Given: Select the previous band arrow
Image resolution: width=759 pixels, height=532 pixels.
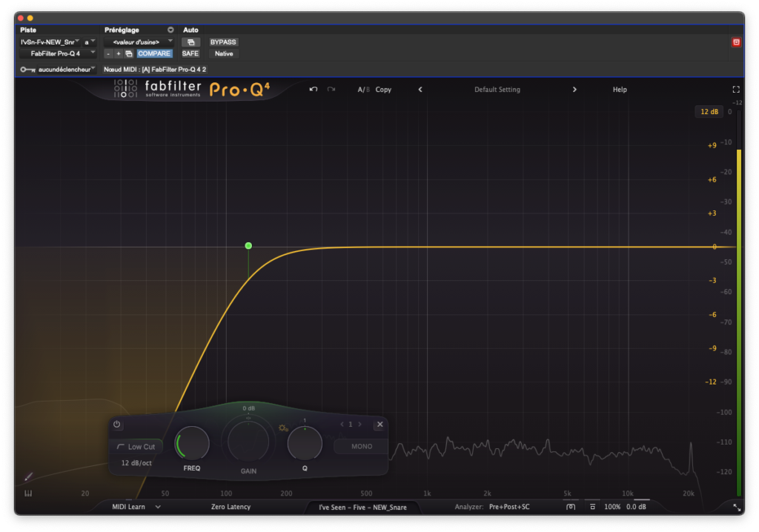Looking at the screenshot, I should [342, 425].
